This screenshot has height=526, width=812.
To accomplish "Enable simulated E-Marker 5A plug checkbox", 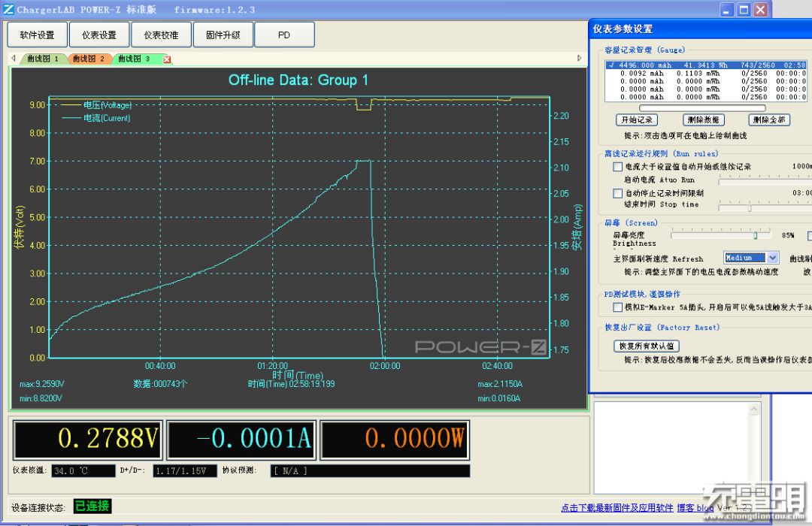I will coord(617,307).
